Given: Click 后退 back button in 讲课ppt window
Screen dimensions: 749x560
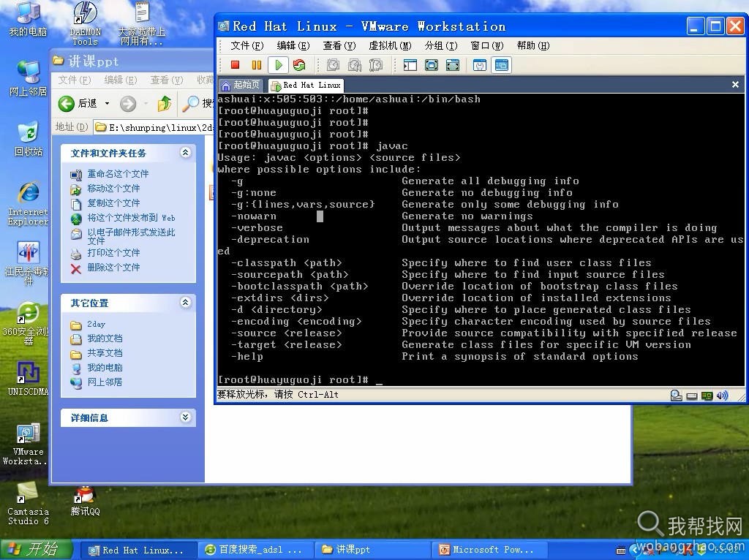Looking at the screenshot, I should (78, 104).
